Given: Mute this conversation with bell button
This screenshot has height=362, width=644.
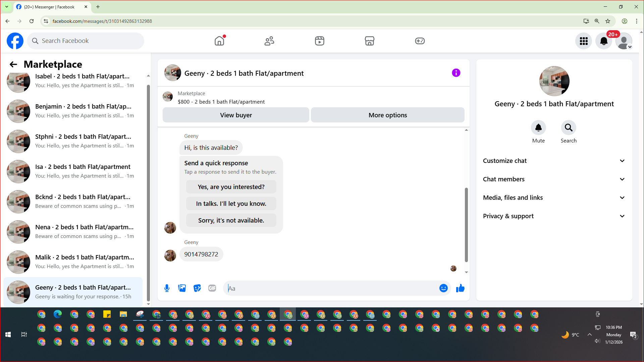Looking at the screenshot, I should point(538,128).
